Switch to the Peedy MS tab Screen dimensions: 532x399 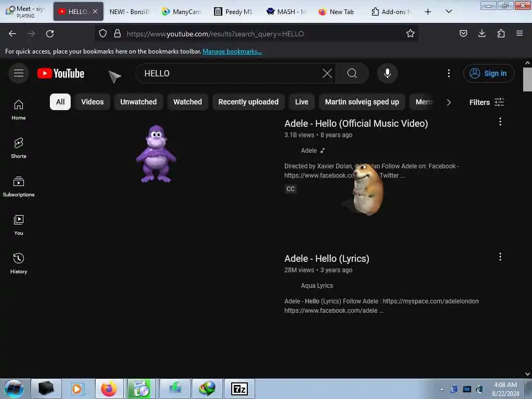[x=233, y=11]
